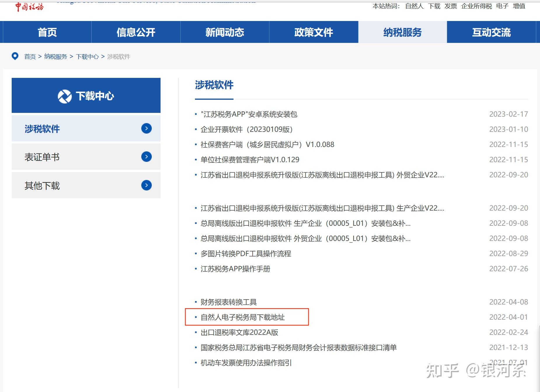Open 江苏省出口退税申报系统升级版 外贸企业 link
Image resolution: width=540 pixels, height=392 pixels.
tap(322, 175)
